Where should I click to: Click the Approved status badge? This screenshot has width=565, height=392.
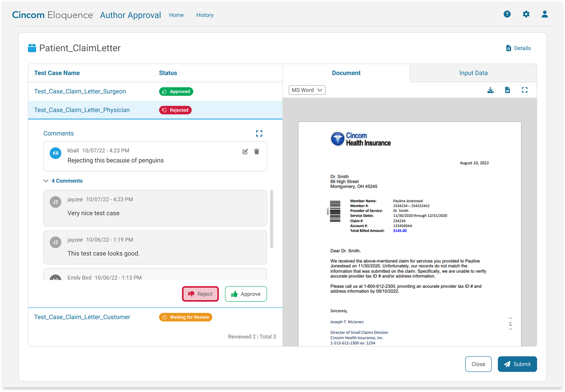click(x=176, y=91)
